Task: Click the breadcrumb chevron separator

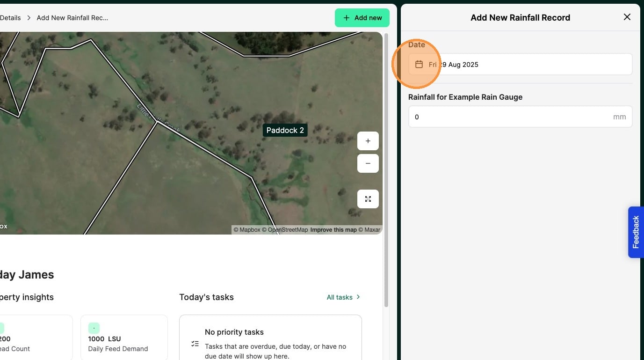Action: (x=29, y=18)
